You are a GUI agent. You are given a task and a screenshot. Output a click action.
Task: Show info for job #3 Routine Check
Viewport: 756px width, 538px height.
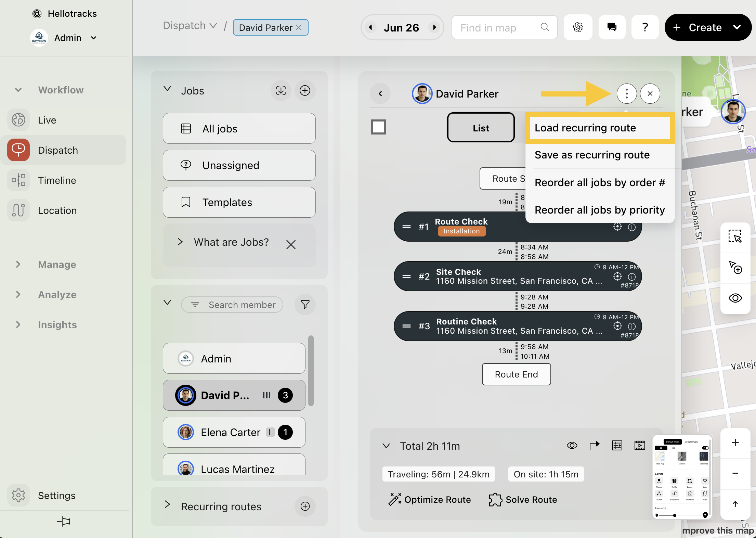click(631, 326)
